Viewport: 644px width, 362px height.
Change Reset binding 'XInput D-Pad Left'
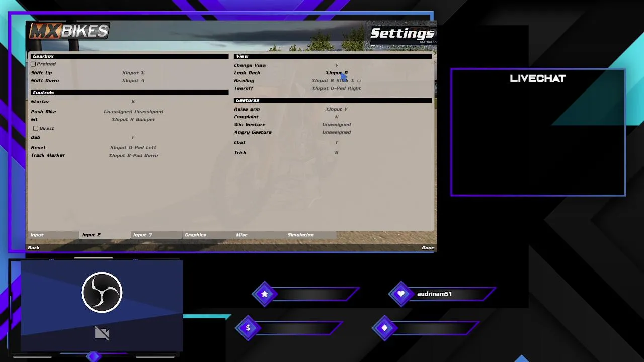133,148
